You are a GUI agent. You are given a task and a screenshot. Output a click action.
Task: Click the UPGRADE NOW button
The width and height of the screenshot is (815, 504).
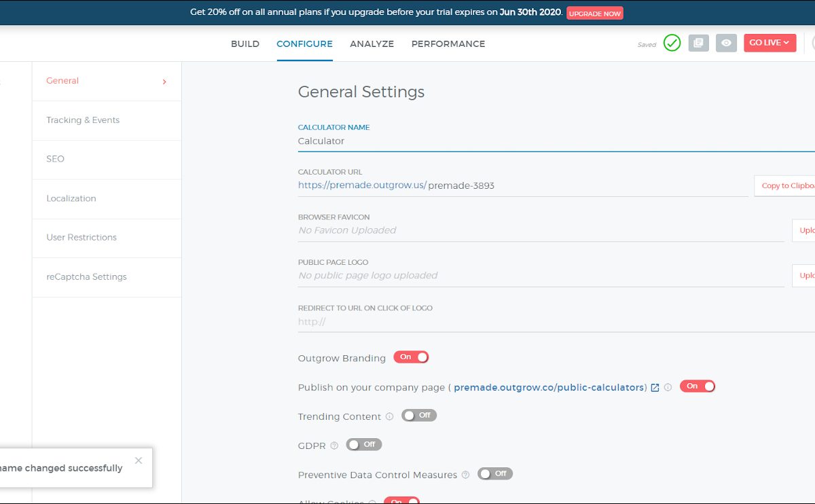(x=594, y=13)
